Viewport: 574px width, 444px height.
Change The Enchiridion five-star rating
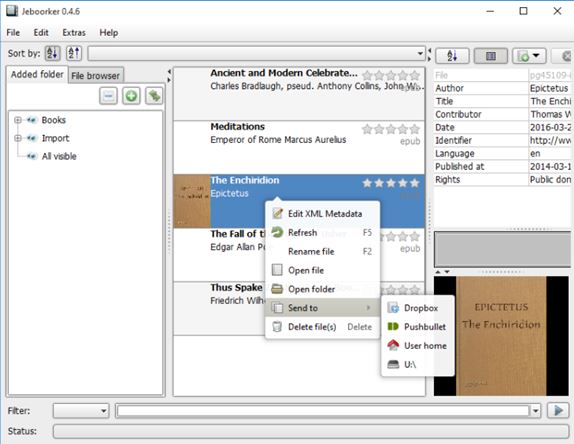[391, 183]
